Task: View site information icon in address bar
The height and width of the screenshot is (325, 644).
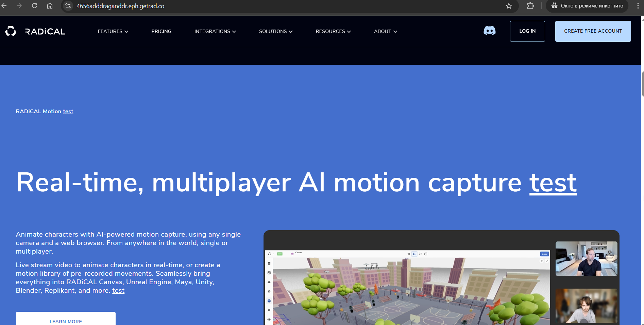Action: pyautogui.click(x=68, y=6)
